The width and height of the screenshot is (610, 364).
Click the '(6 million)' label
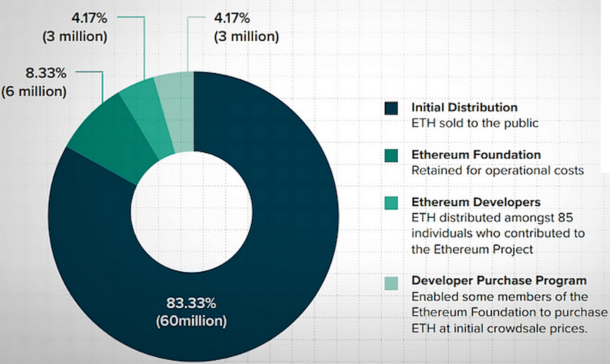tap(34, 92)
